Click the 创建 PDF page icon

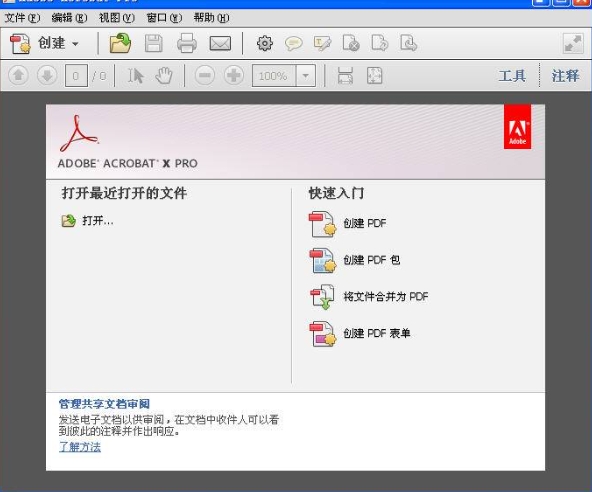pos(322,224)
